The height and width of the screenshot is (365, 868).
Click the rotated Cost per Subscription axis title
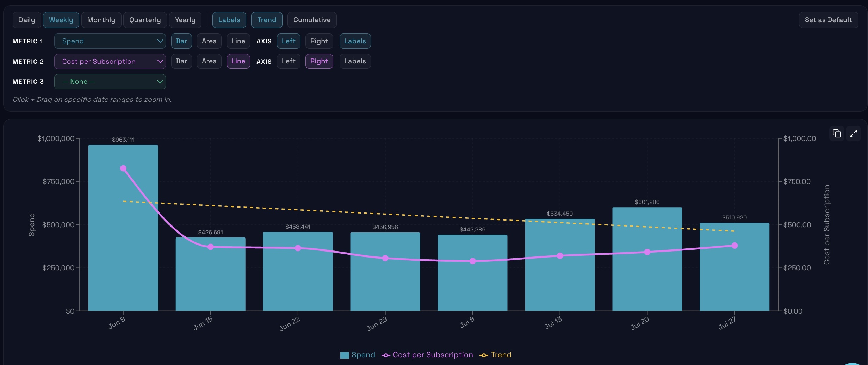point(827,225)
